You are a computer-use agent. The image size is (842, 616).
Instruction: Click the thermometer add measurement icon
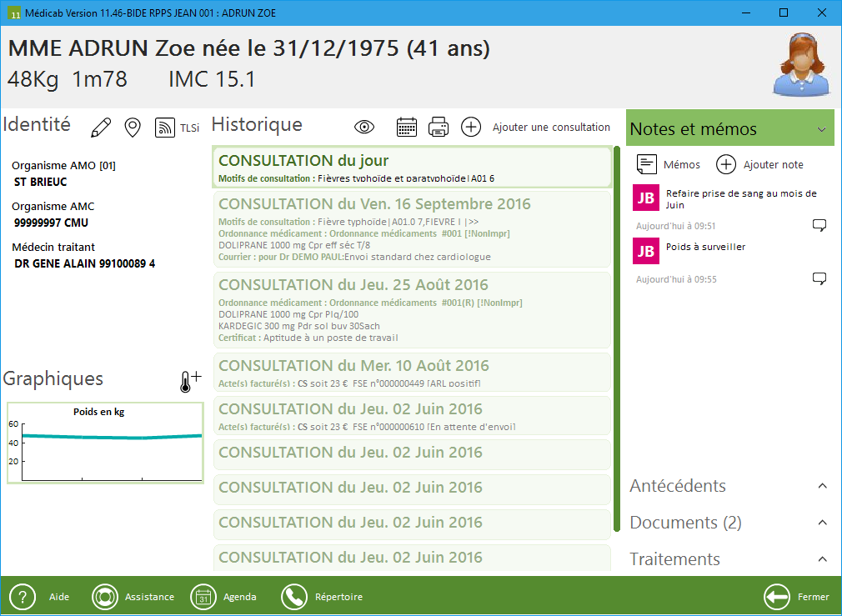point(189,381)
